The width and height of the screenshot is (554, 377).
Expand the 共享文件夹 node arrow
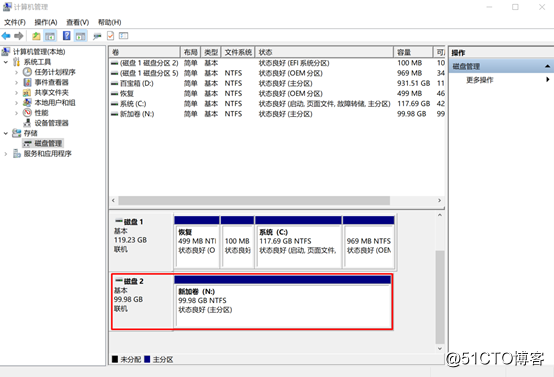(x=16, y=93)
